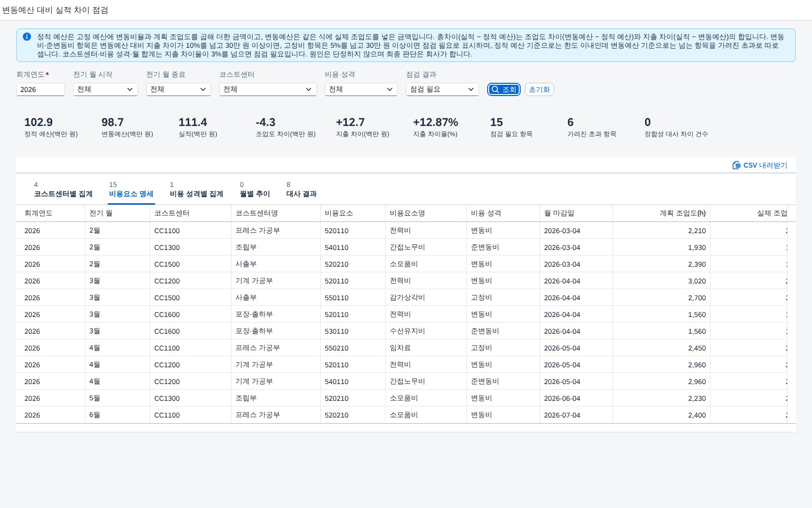Click the +12.7 지출 차이 value
The image size is (812, 508).
(x=350, y=122)
